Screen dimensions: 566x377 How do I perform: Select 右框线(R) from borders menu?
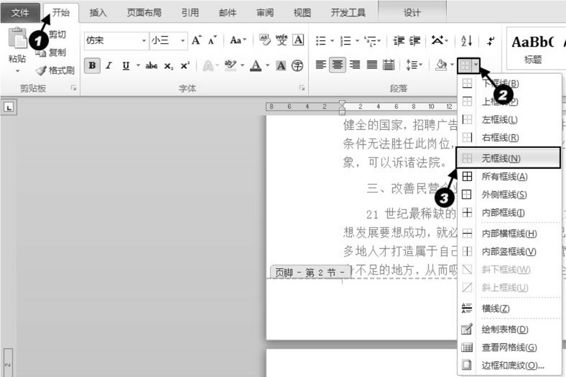(x=509, y=138)
